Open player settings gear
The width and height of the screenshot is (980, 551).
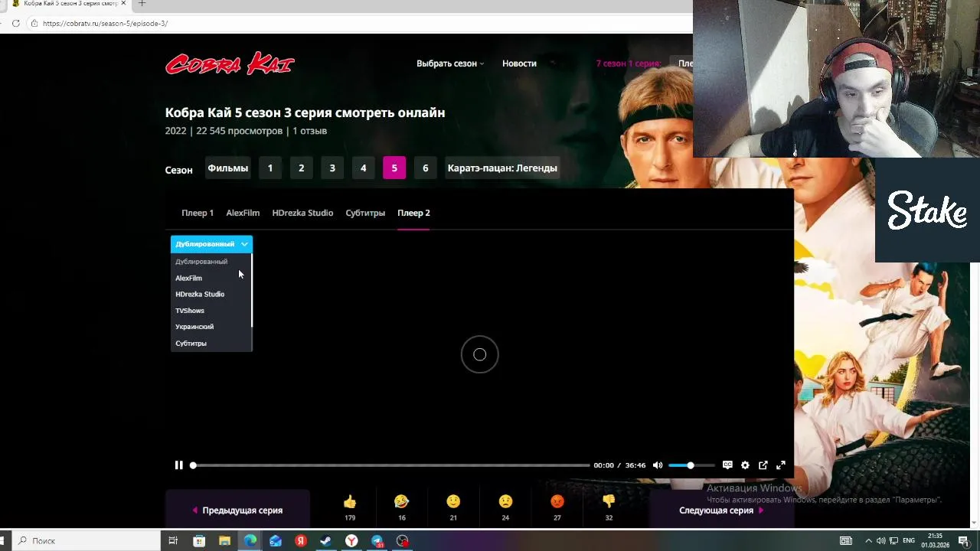pos(745,465)
